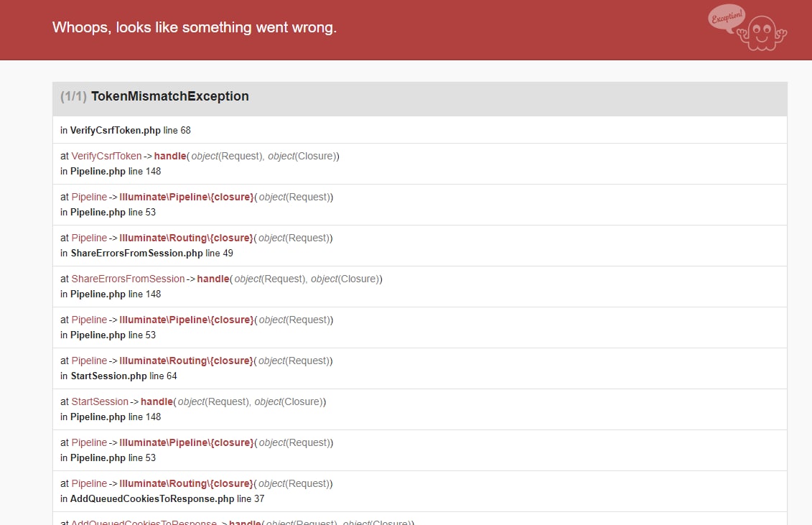Open the StartSession class name link
Screen dimensions: 812x525
99,401
